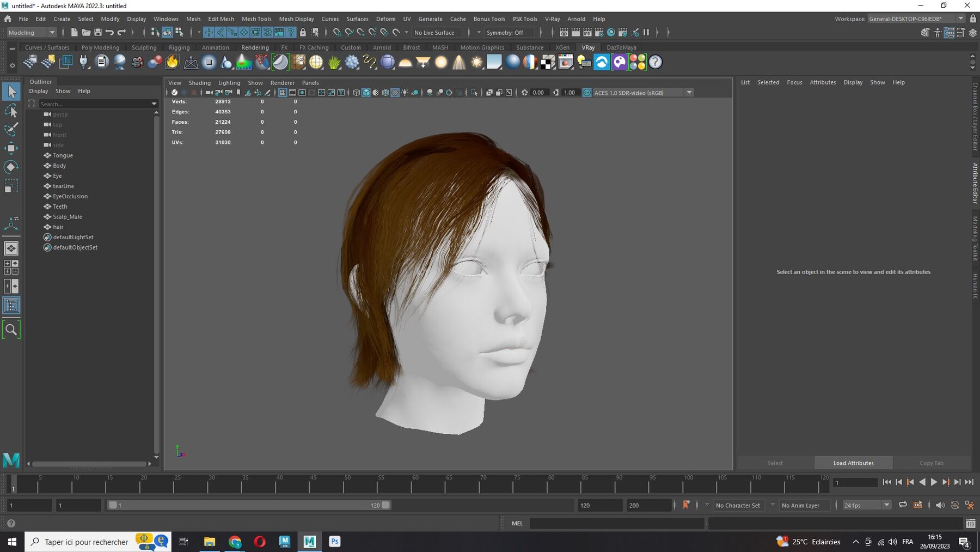Image resolution: width=980 pixels, height=552 pixels.
Task: Click the New Scene icon
Action: [x=74, y=33]
